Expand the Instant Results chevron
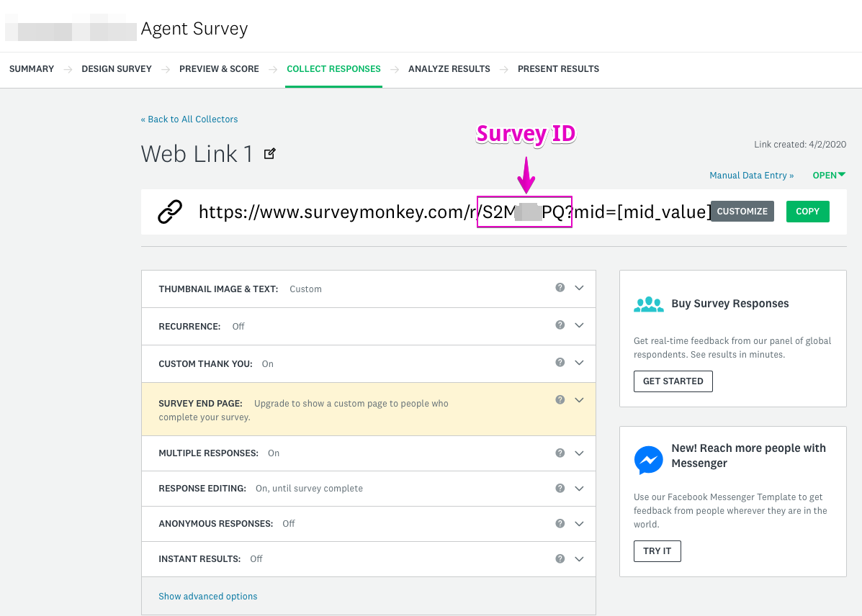This screenshot has width=862, height=616. point(579,559)
